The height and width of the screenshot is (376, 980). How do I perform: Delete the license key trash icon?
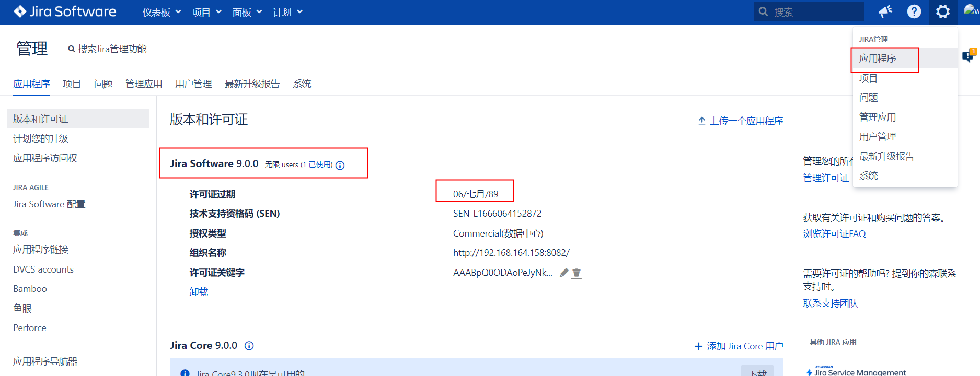click(577, 273)
